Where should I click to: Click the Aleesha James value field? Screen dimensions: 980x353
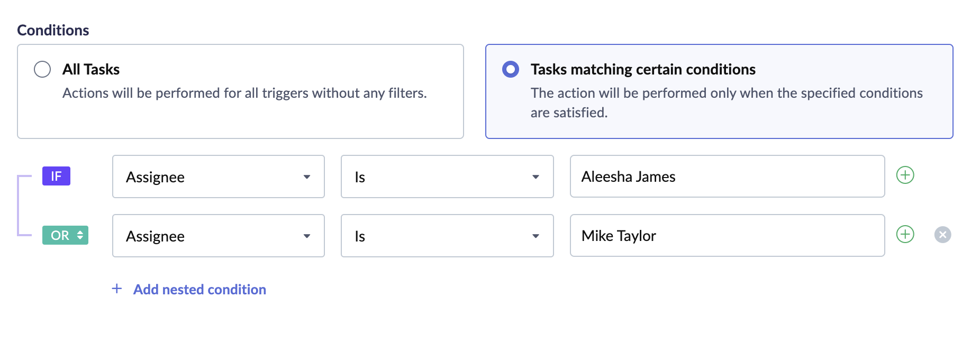(727, 176)
